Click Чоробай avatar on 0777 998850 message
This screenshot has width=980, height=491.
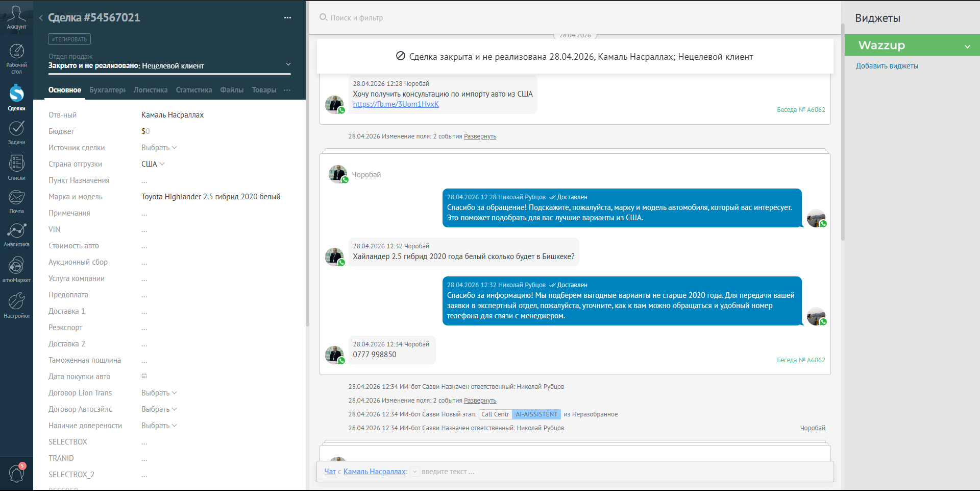(x=334, y=355)
